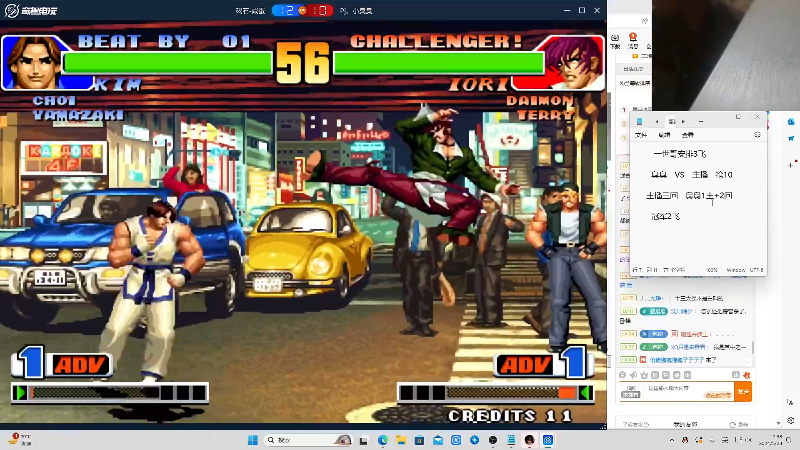Click the blue and red score indicator

click(302, 10)
